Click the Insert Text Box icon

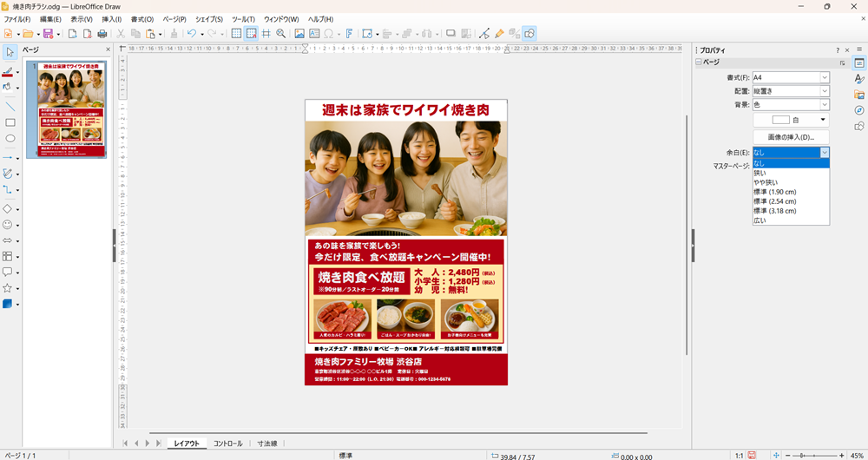pyautogui.click(x=314, y=34)
